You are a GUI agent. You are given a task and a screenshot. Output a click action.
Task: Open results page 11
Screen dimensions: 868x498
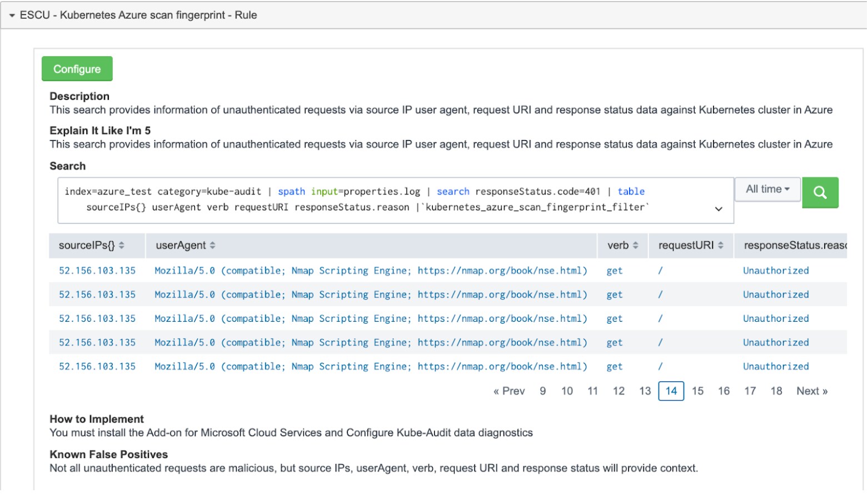click(x=592, y=391)
